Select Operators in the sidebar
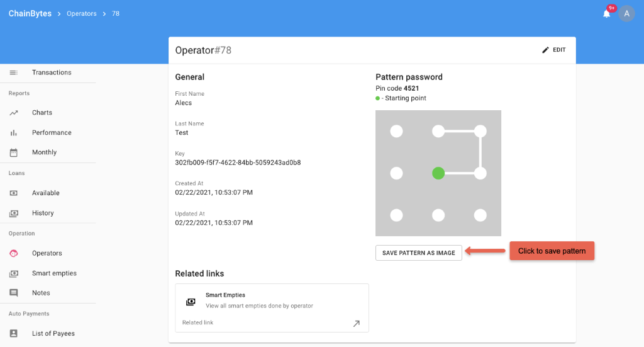 point(48,253)
